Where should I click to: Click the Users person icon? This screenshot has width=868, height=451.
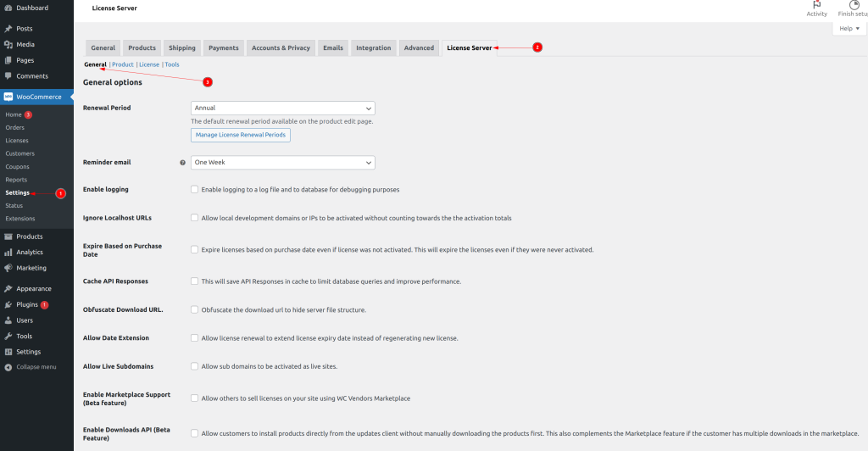pyautogui.click(x=8, y=320)
